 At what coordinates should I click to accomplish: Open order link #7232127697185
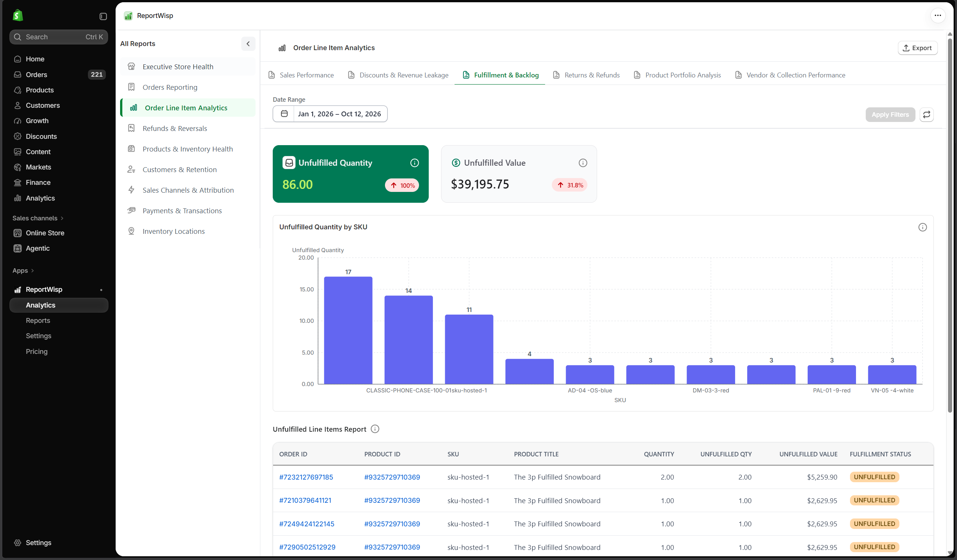tap(306, 477)
